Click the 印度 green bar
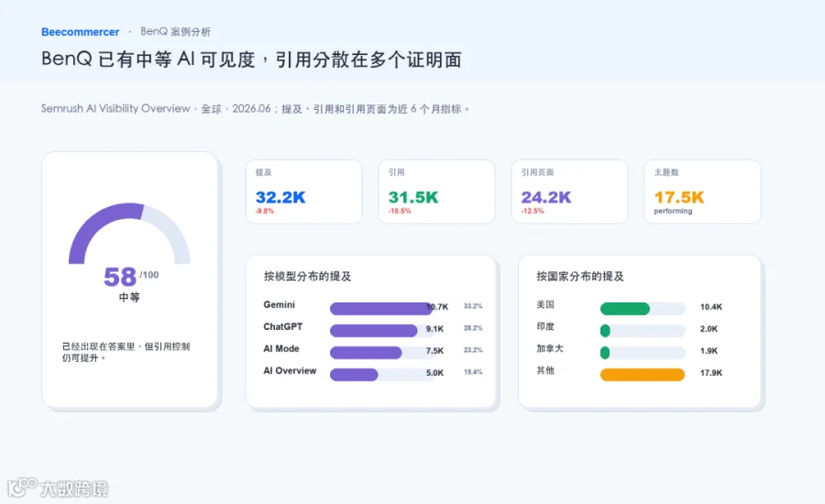Screen dimensions: 825x504 pyautogui.click(x=605, y=331)
